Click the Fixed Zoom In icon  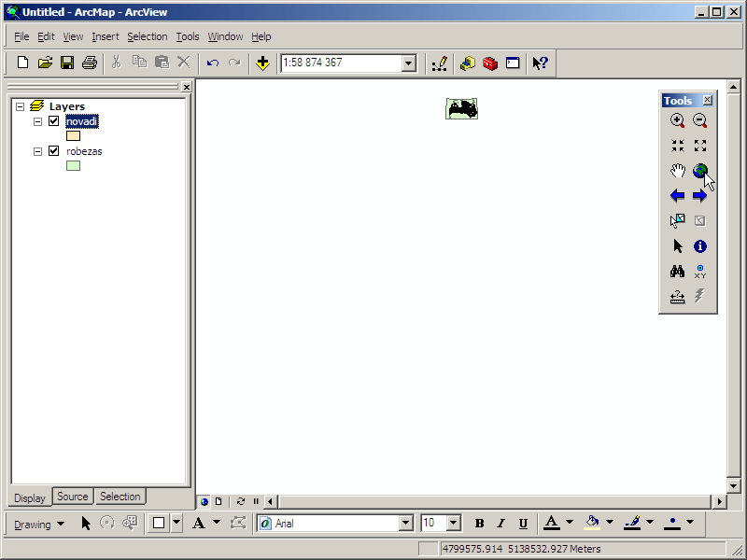pos(678,146)
